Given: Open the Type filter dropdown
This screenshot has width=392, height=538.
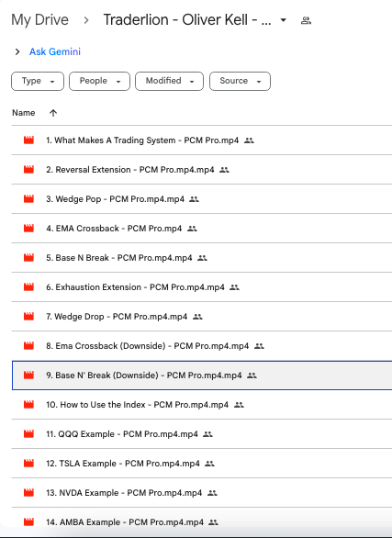Looking at the screenshot, I should point(38,81).
